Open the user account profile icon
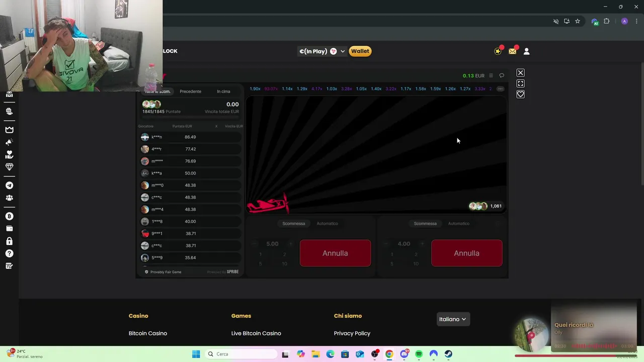This screenshot has height=362, width=644. (x=526, y=51)
